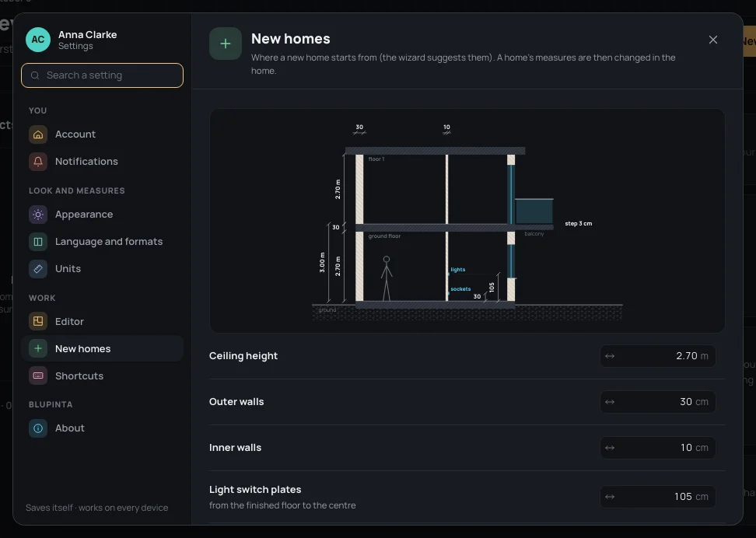Click the "Inner walls" row label
The image size is (756, 538).
[x=236, y=448]
